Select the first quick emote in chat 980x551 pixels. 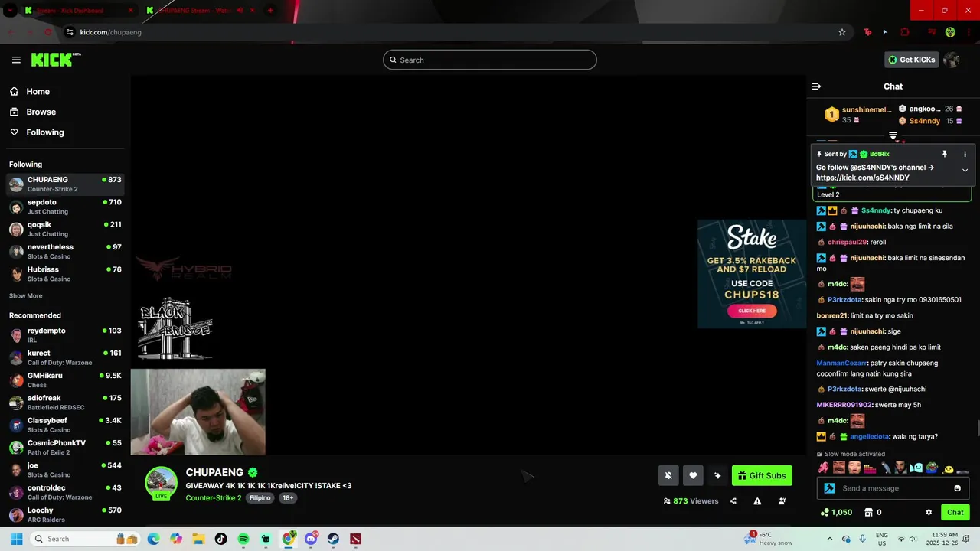click(x=823, y=467)
